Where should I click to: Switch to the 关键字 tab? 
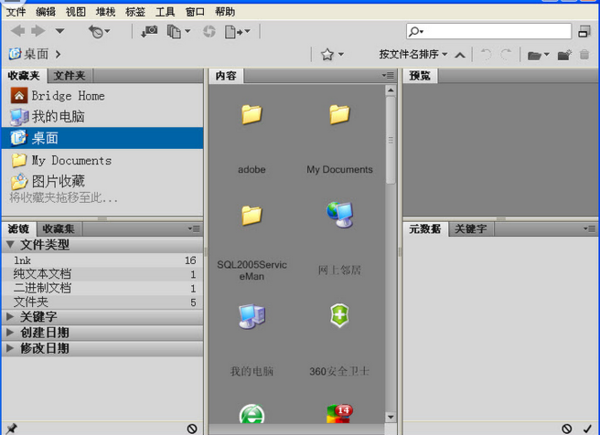471,229
